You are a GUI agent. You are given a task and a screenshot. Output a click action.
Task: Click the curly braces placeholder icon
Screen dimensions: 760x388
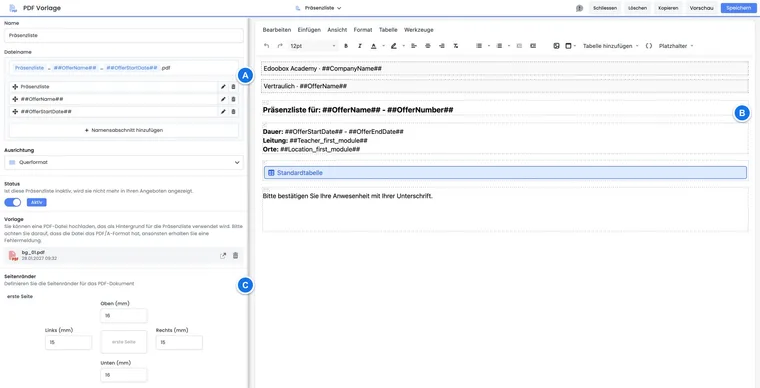coord(649,46)
